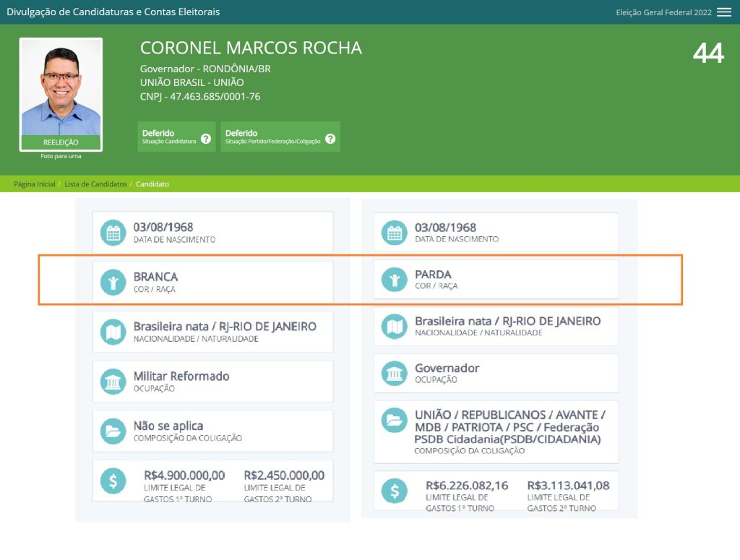Click the Candidato breadcrumb item
This screenshot has height=560, width=740.
point(152,184)
